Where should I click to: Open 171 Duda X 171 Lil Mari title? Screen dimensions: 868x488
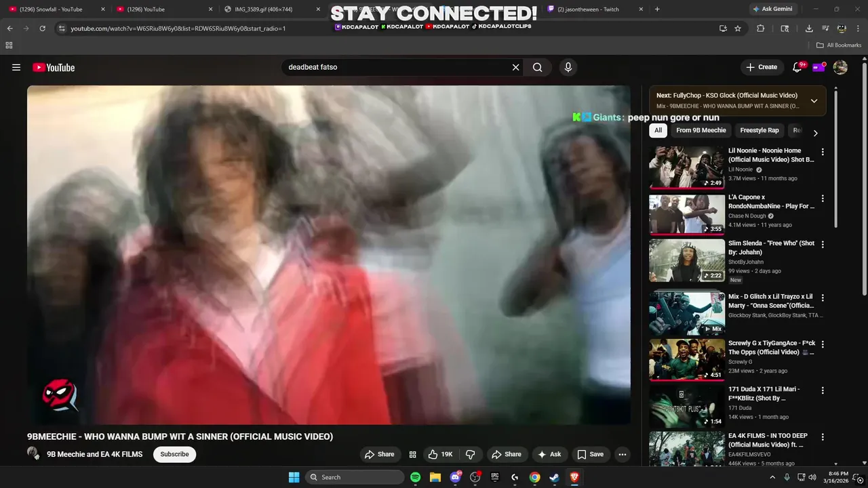click(764, 394)
